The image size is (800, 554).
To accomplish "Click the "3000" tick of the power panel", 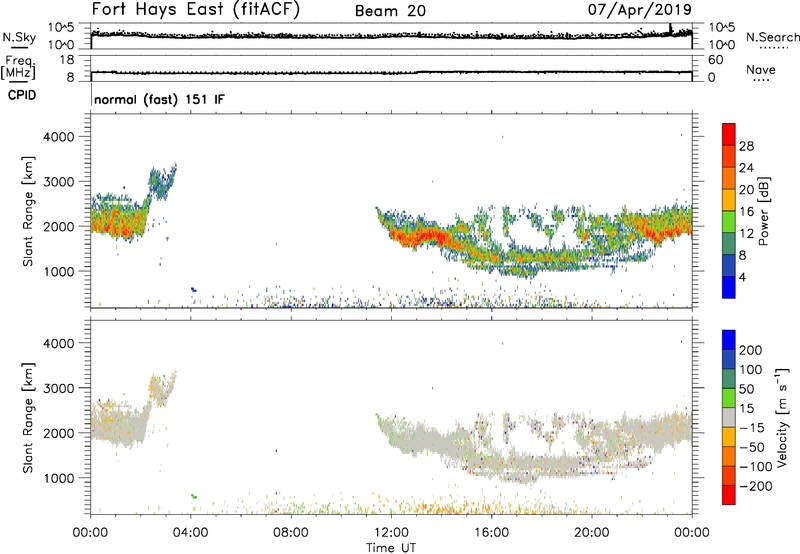I will pos(58,182).
